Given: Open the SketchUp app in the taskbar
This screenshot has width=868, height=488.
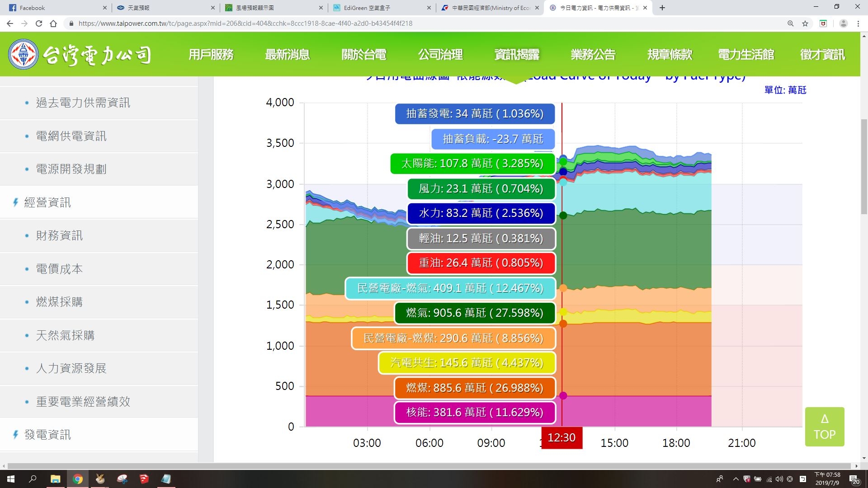Looking at the screenshot, I should click(144, 479).
